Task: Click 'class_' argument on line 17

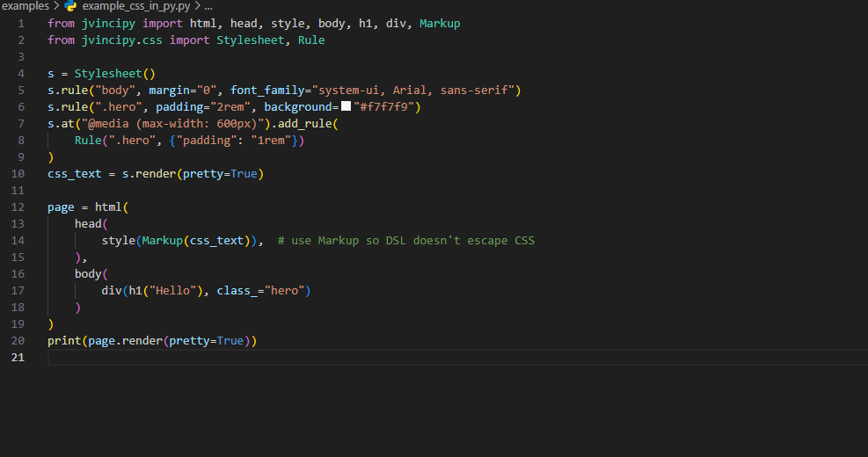Action: click(x=237, y=291)
